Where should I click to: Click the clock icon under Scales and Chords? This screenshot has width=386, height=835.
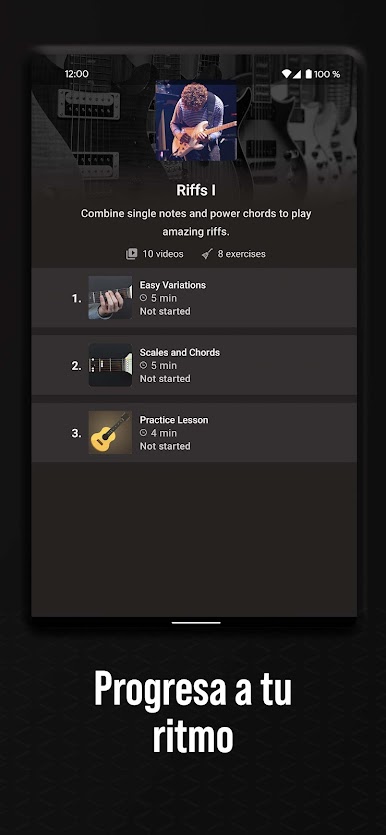coord(143,365)
